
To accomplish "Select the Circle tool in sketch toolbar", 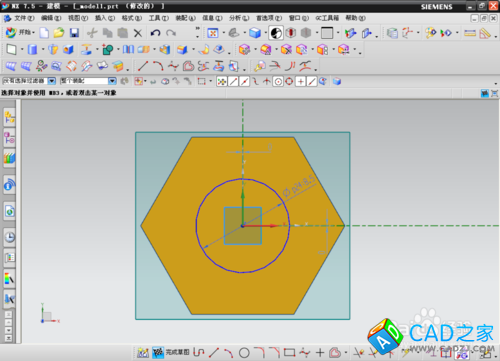I will tap(244, 352).
